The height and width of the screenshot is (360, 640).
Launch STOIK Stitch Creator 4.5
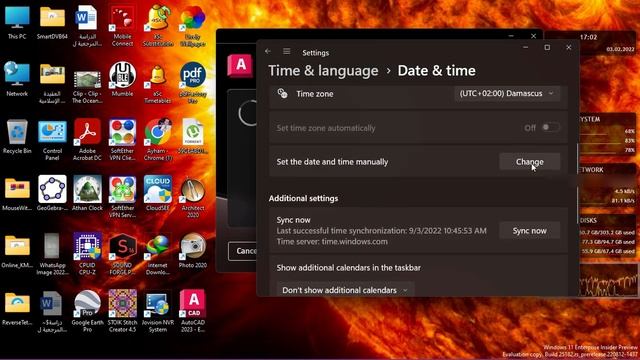tap(122, 311)
